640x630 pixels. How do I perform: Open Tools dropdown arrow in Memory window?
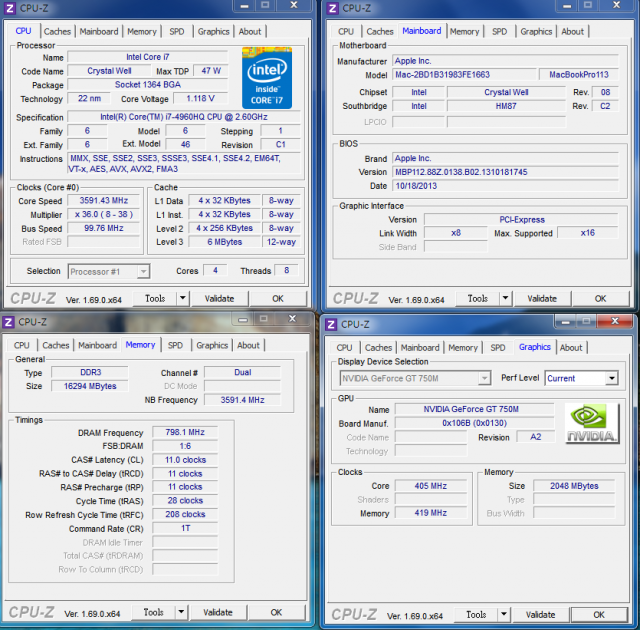pos(181,612)
